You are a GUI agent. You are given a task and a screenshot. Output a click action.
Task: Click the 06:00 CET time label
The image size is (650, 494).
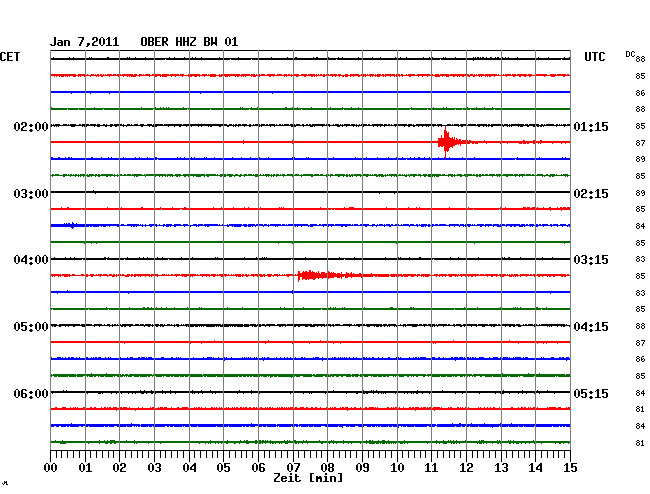31,393
